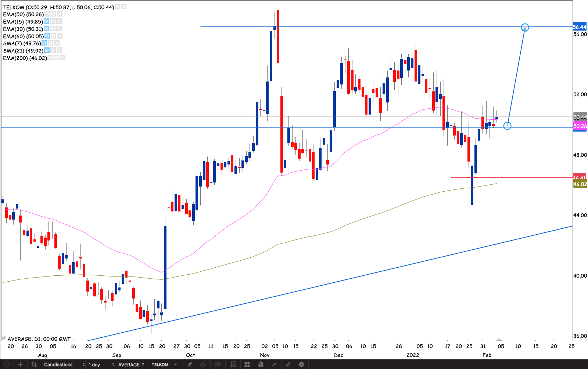Hide the SMA(21) indicator via eye icon
Viewport: 588px width, 369px height.
tap(47, 50)
